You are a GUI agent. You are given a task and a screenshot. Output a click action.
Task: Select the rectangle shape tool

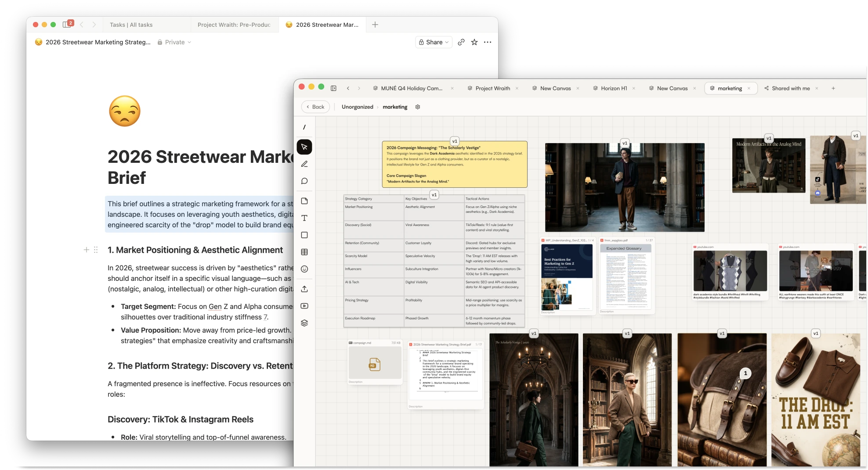tap(304, 235)
